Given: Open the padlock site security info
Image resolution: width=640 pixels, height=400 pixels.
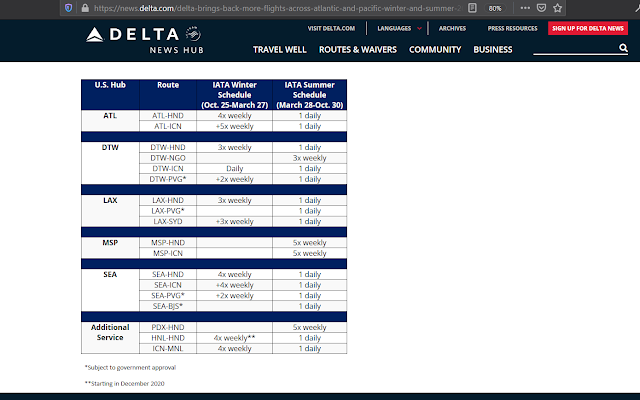Looking at the screenshot, I should click(85, 8).
